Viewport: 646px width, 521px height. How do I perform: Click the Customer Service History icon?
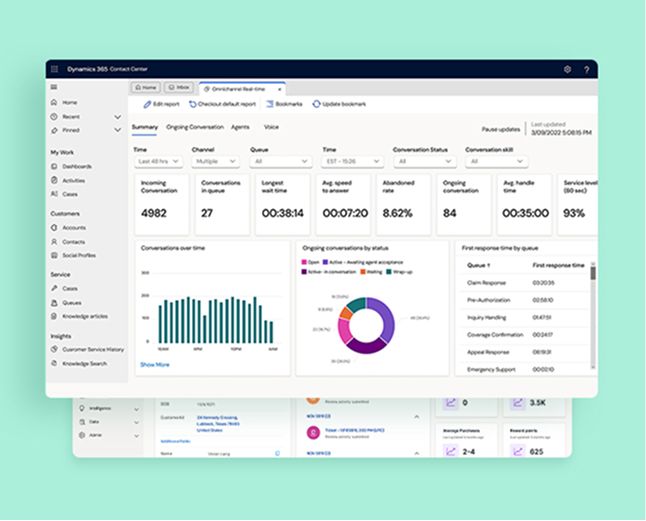click(x=54, y=349)
